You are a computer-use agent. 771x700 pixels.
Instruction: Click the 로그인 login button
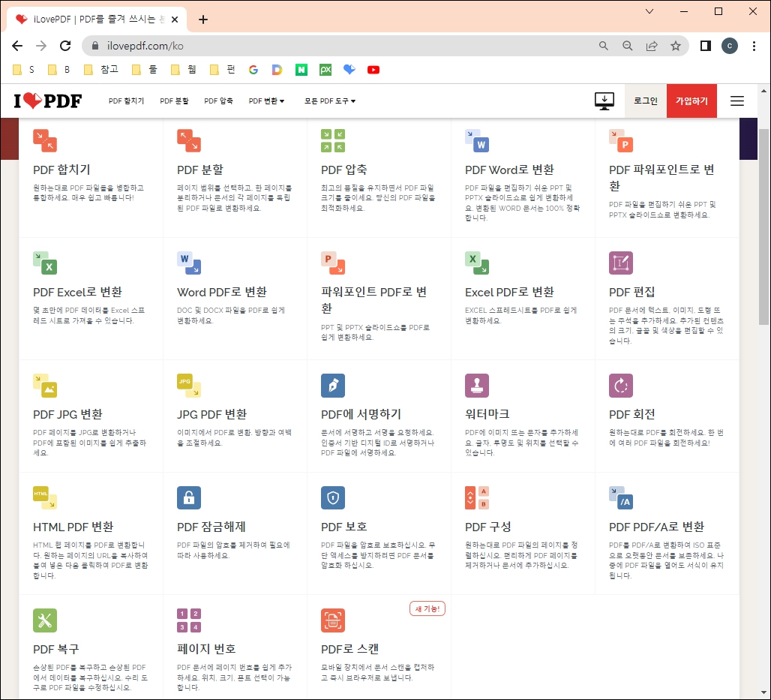645,101
